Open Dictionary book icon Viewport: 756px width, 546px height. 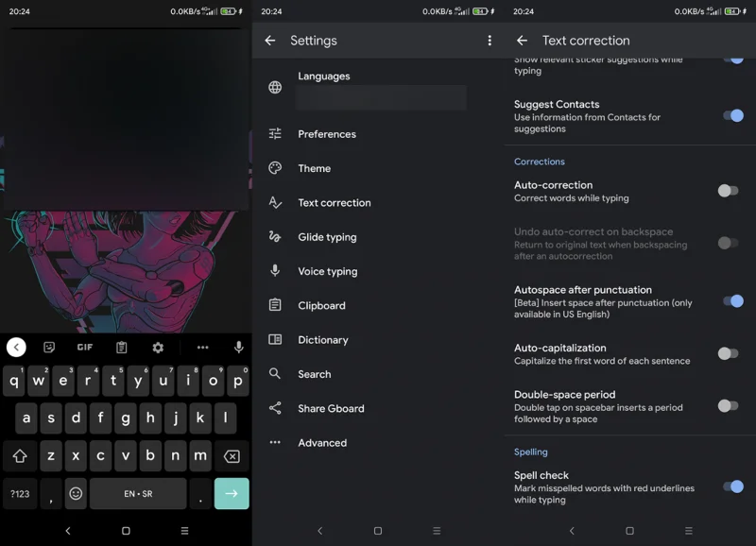point(275,339)
